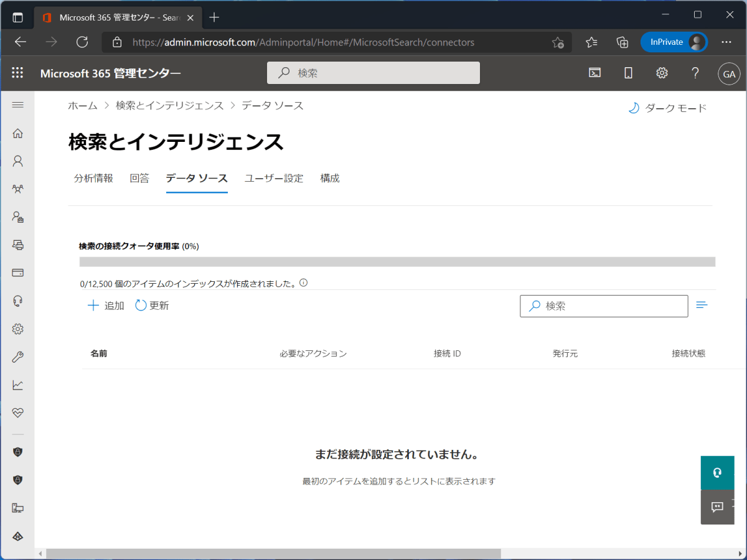Click the connections list 検索 field
This screenshot has height=560, width=747.
click(604, 306)
